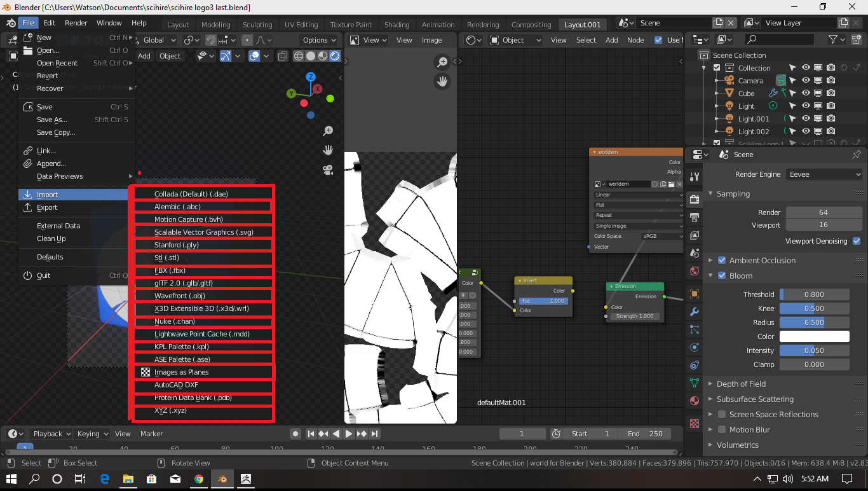Play the animation in the timeline

tap(349, 434)
